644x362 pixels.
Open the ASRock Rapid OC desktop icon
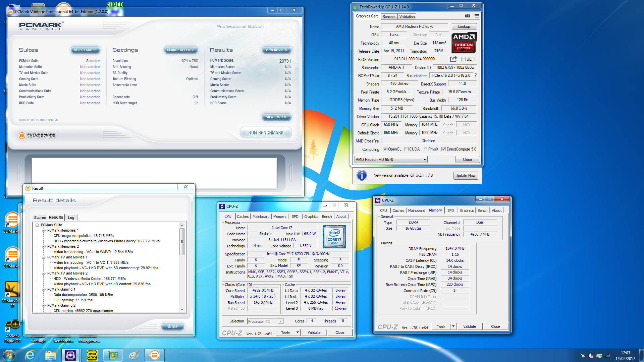tap(12, 331)
